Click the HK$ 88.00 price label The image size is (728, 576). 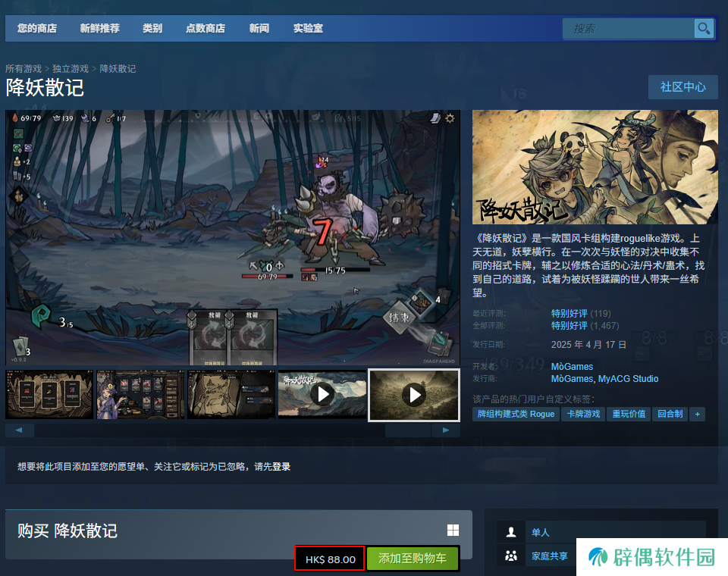pos(330,559)
